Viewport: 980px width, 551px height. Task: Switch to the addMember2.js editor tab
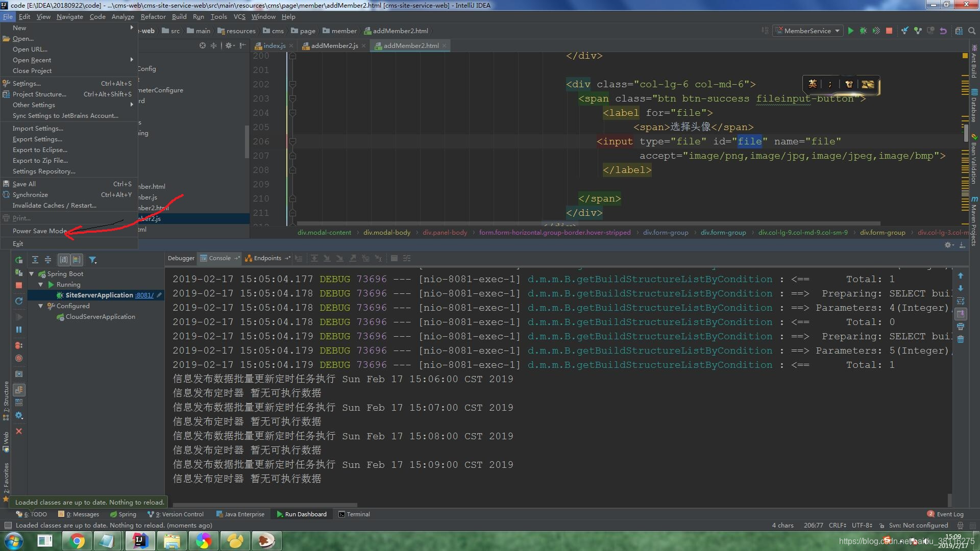[334, 45]
